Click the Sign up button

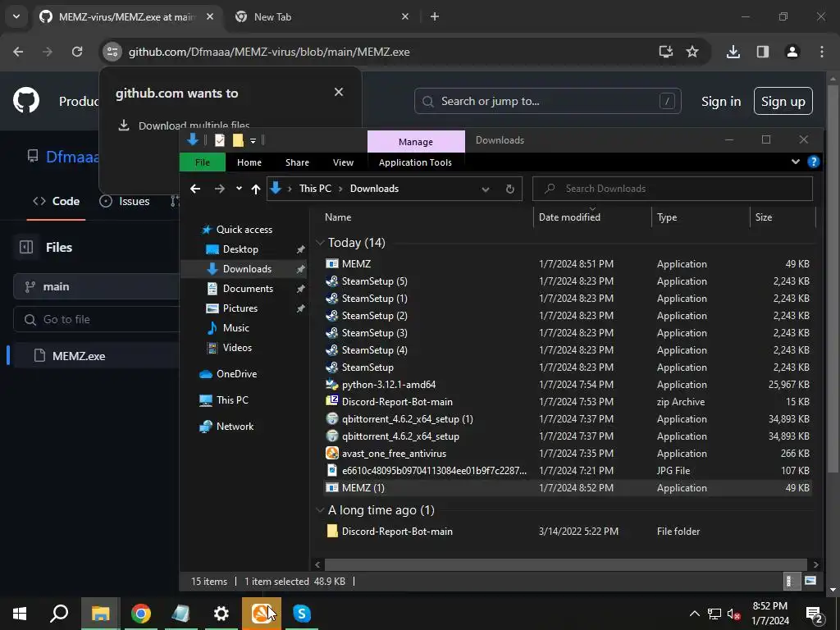pos(783,101)
